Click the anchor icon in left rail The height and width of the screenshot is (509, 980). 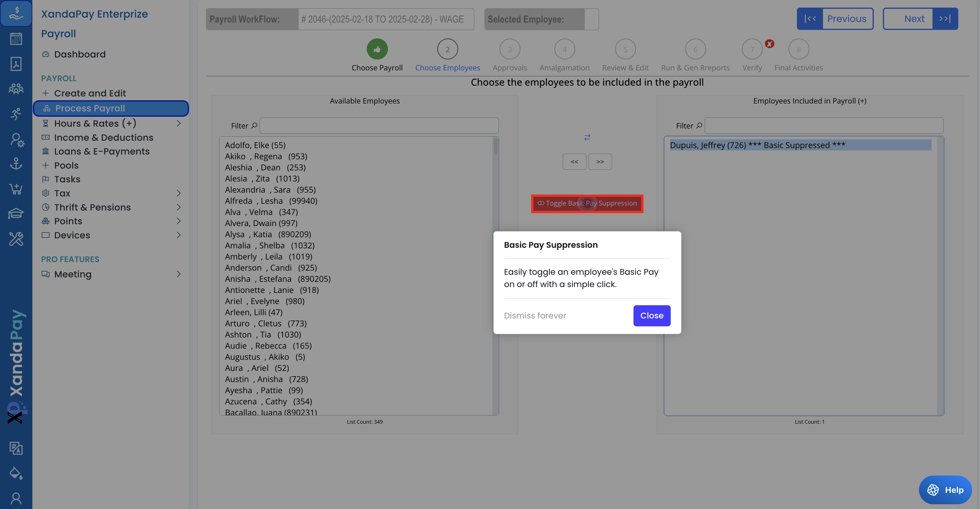pos(16,164)
